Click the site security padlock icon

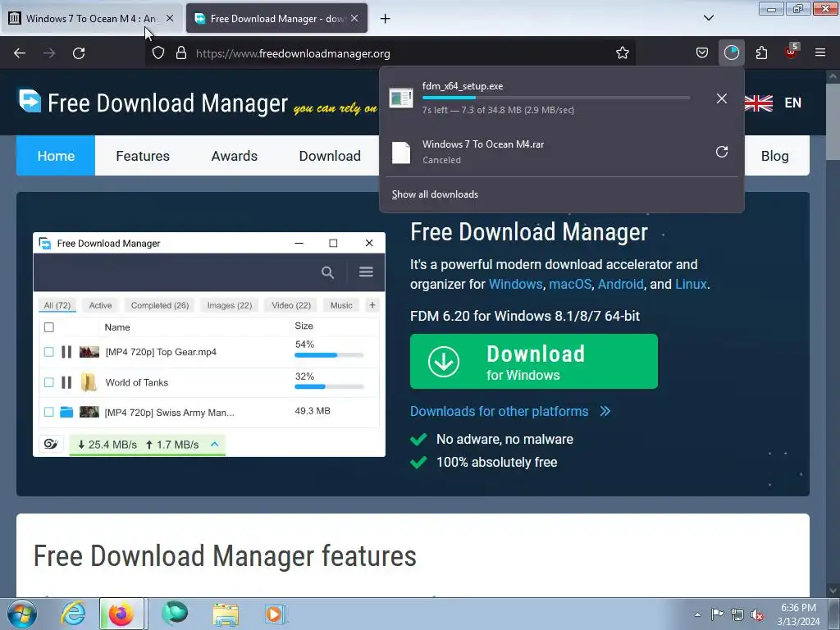coord(181,53)
